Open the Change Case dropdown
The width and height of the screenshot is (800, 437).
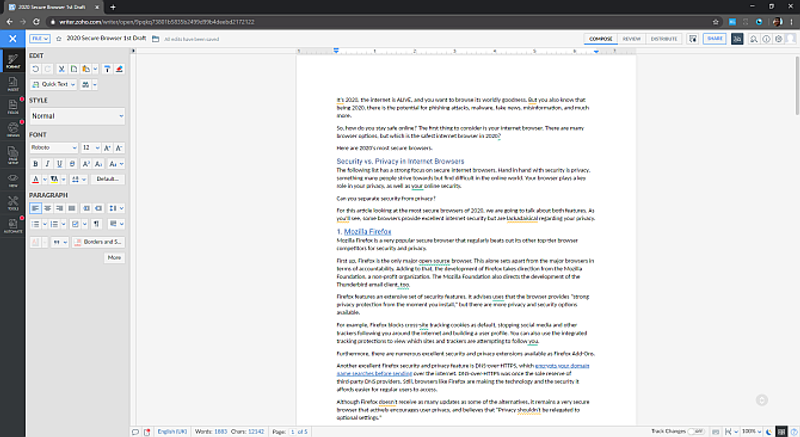pyautogui.click(x=116, y=164)
